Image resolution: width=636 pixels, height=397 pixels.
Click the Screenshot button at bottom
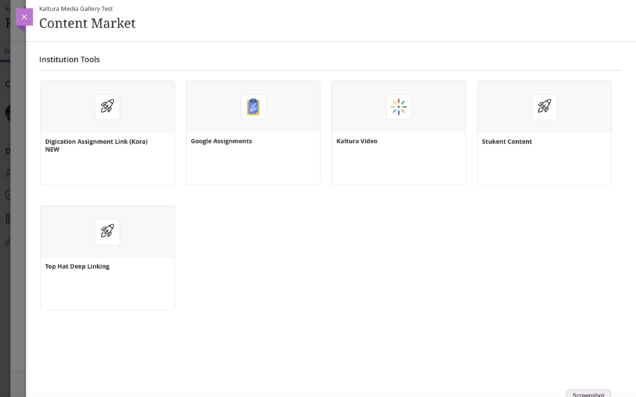pos(589,394)
